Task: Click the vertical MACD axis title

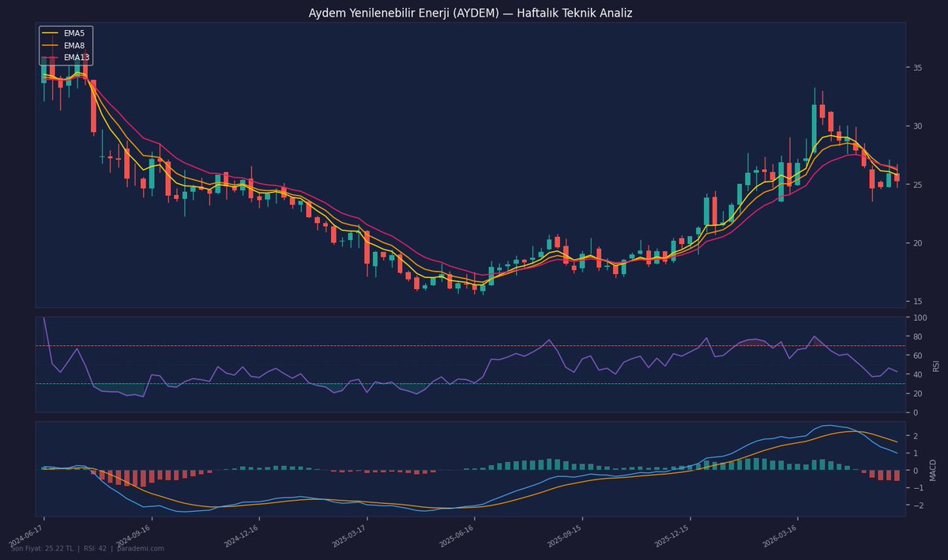Action: (933, 469)
